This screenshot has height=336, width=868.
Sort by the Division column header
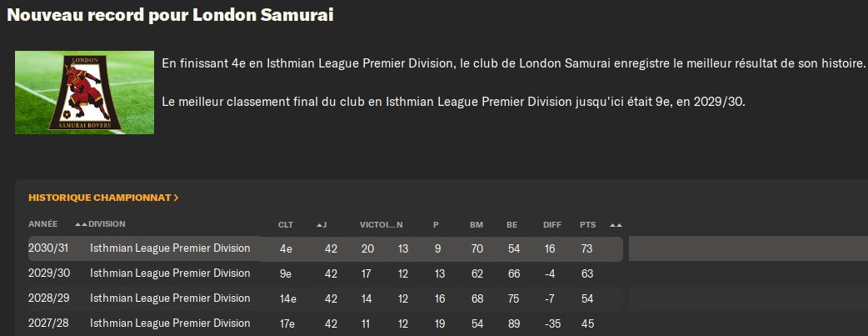tap(108, 224)
